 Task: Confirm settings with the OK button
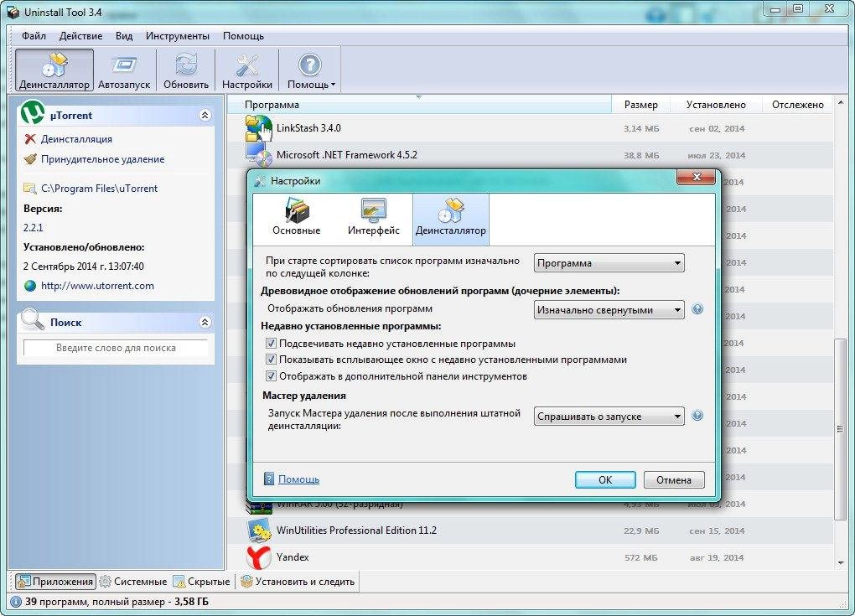point(605,479)
